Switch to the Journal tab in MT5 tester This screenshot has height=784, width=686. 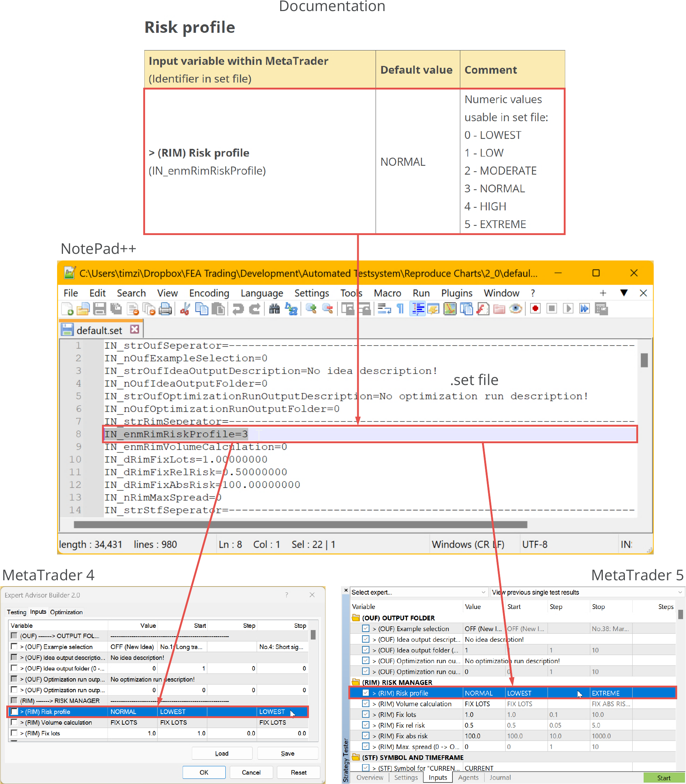click(x=500, y=777)
